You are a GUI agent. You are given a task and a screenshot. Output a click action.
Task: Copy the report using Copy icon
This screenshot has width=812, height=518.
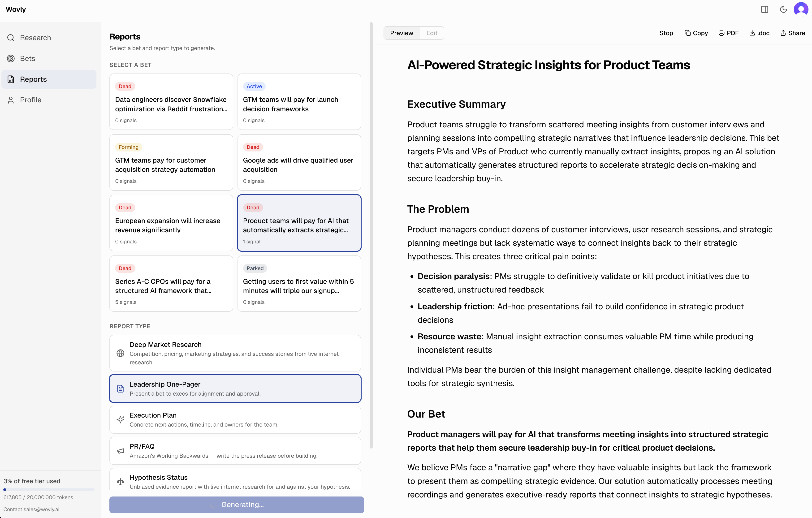696,33
